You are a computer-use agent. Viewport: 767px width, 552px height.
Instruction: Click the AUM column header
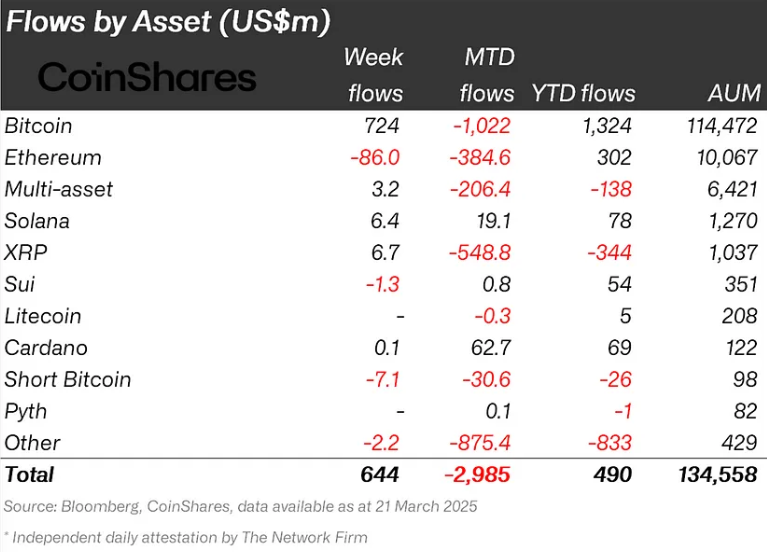[735, 93]
